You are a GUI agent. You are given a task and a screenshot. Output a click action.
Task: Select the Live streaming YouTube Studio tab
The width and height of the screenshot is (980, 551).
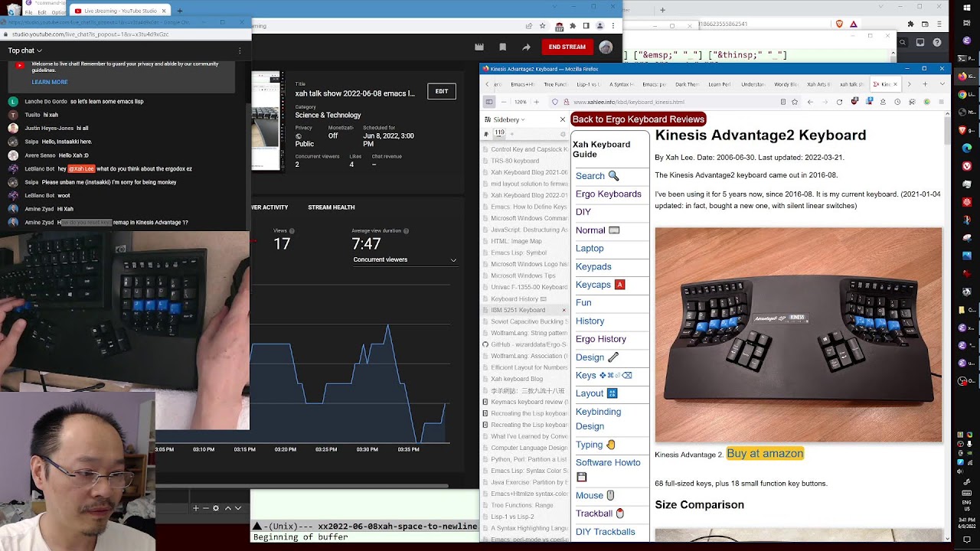(121, 11)
